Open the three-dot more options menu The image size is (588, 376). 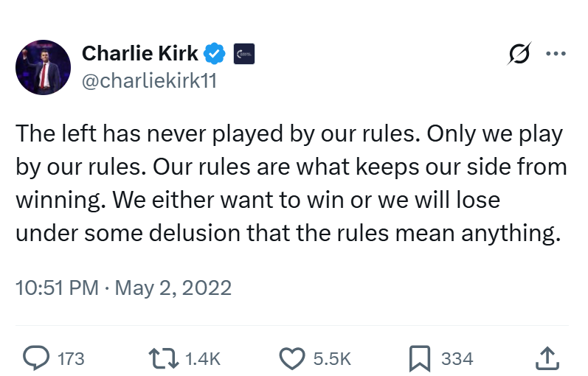tap(556, 54)
